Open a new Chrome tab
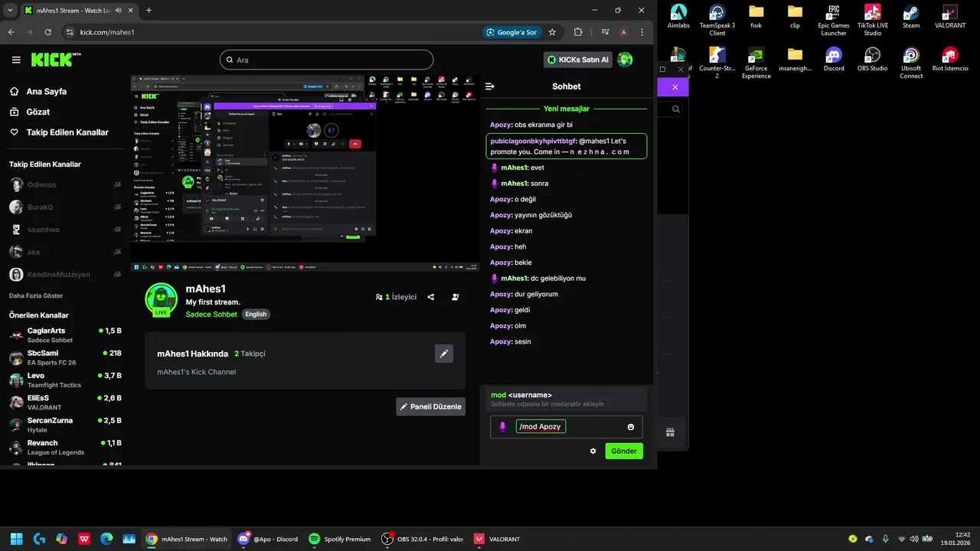The image size is (980, 551). [149, 10]
